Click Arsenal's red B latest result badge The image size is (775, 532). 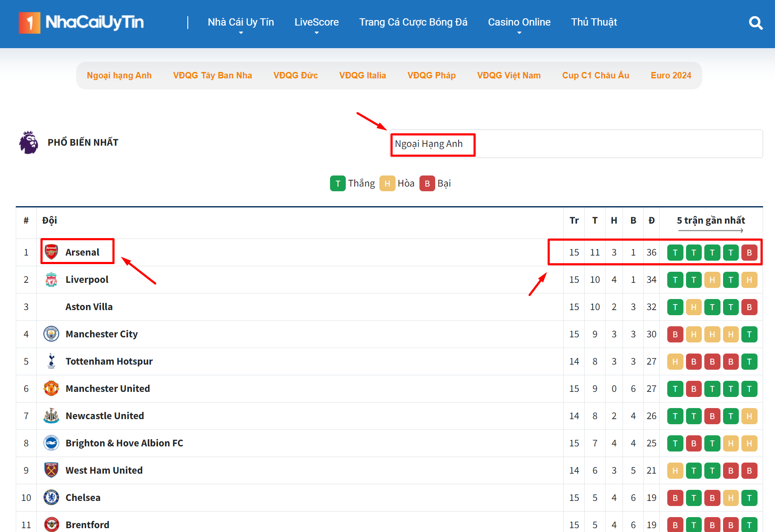pyautogui.click(x=749, y=253)
